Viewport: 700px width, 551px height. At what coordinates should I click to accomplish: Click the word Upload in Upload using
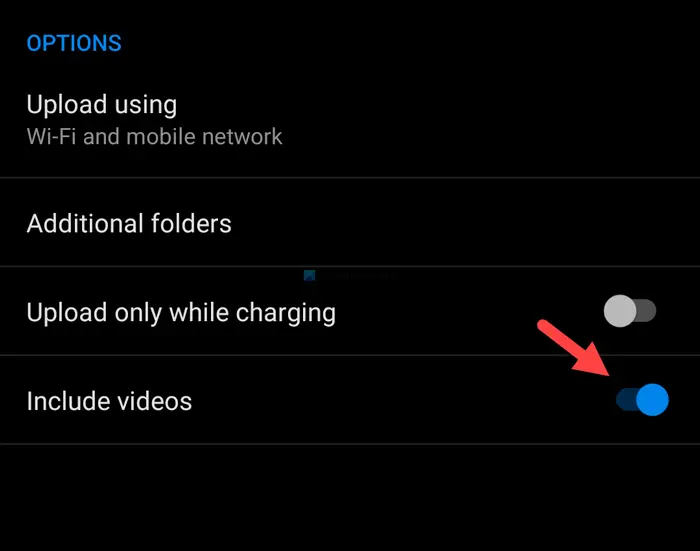pos(67,105)
